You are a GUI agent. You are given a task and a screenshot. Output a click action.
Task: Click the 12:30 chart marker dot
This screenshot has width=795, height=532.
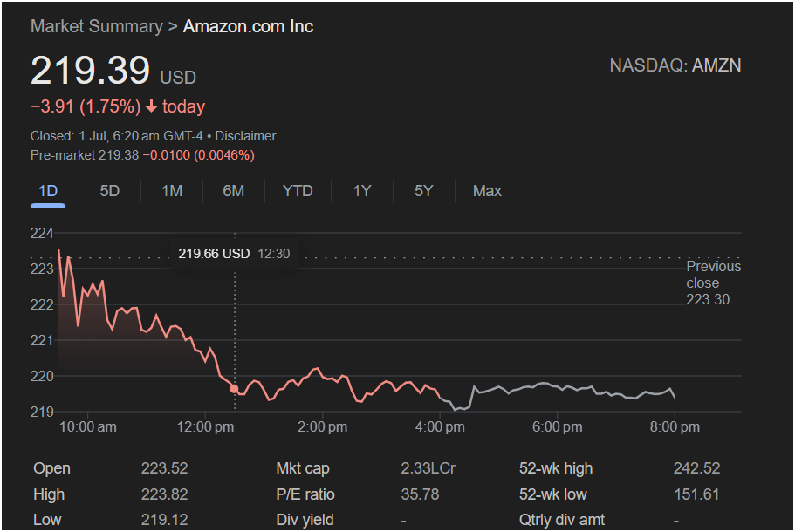[x=234, y=389]
